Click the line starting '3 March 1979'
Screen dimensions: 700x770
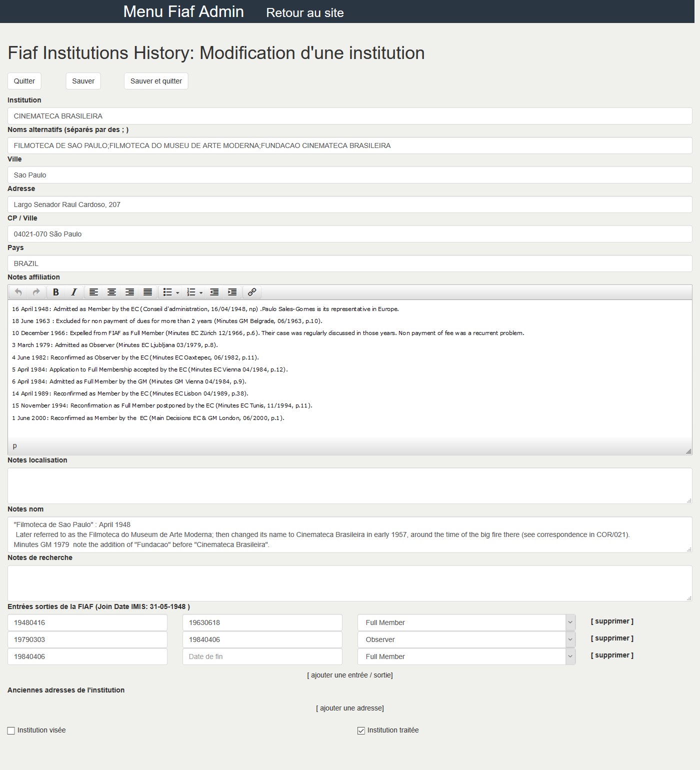[x=115, y=345]
